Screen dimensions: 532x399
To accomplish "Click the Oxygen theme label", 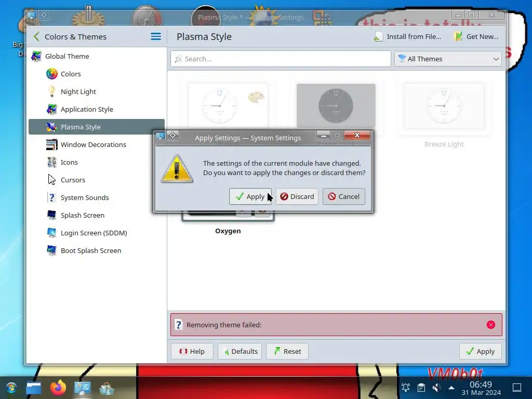I will [x=228, y=231].
